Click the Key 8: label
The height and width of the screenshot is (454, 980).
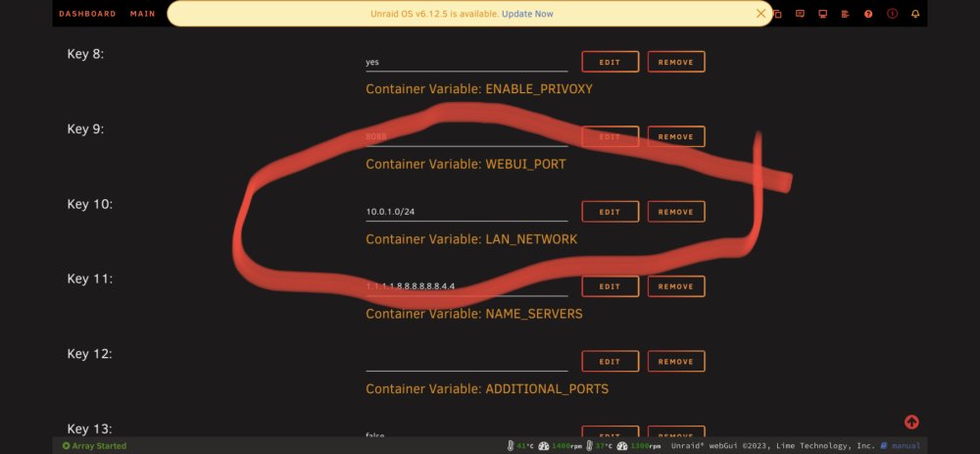[x=85, y=54]
